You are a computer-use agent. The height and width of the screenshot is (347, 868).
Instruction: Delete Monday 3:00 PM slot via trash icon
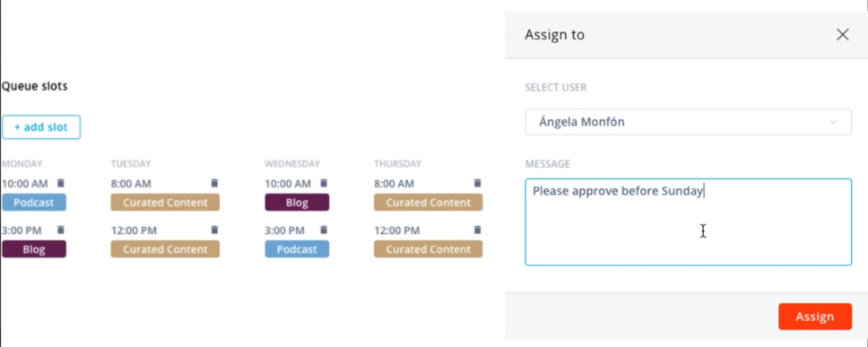(x=61, y=230)
